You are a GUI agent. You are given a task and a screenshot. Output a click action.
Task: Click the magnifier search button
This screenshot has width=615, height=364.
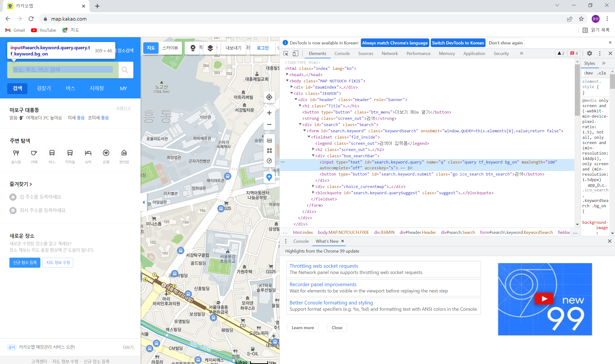coord(125,70)
